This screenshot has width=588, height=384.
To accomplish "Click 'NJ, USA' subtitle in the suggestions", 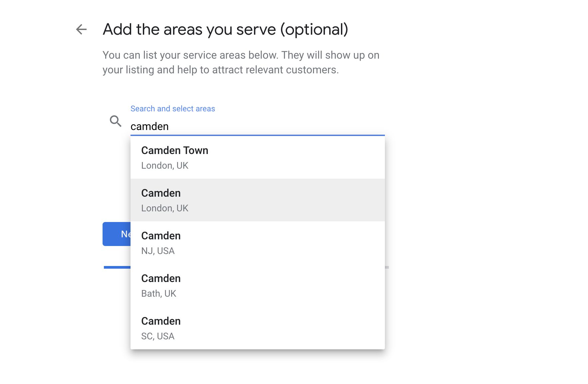I will 158,251.
